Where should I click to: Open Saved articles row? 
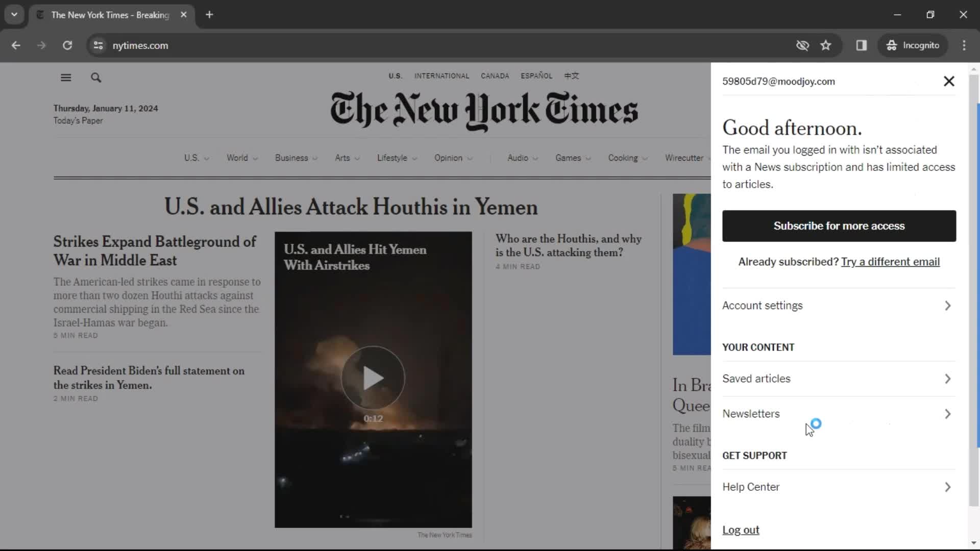(839, 379)
